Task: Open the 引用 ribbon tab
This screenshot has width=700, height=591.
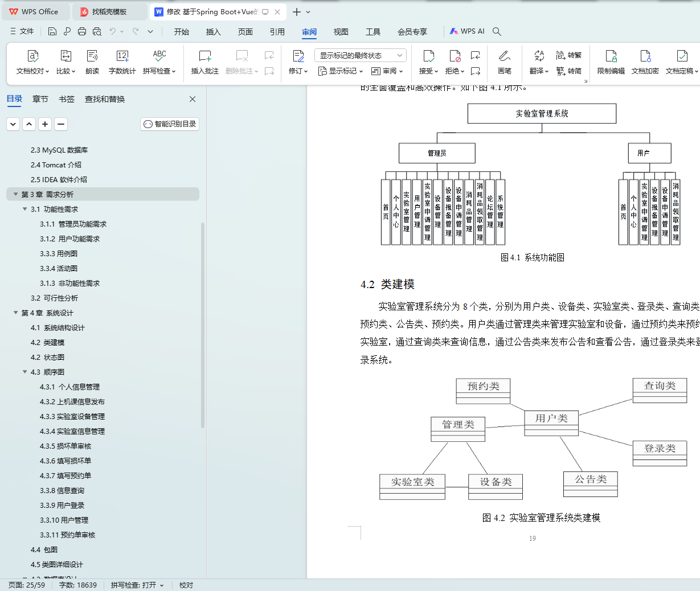Action: tap(277, 32)
